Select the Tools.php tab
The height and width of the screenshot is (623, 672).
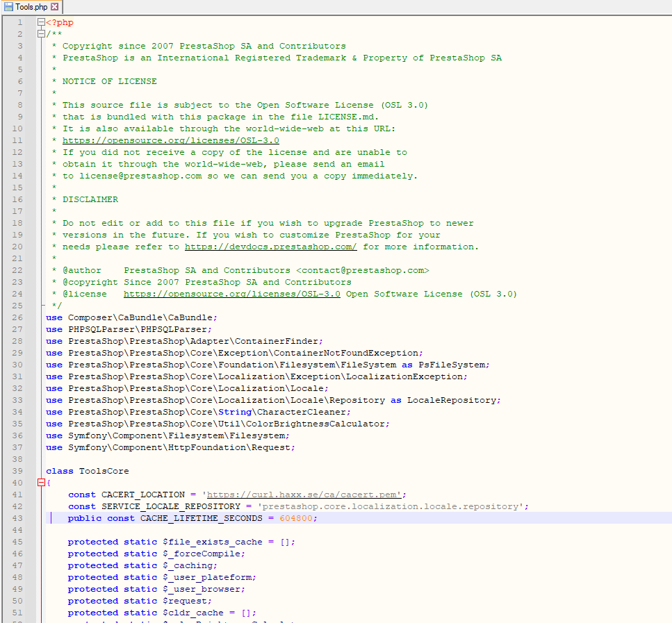[31, 7]
